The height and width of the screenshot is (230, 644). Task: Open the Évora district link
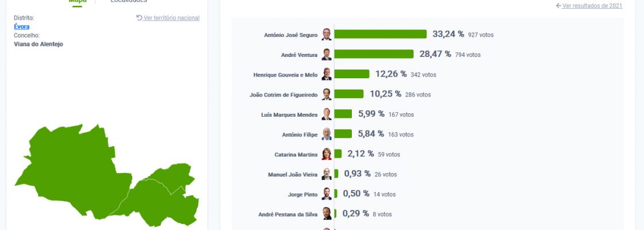pyautogui.click(x=22, y=26)
